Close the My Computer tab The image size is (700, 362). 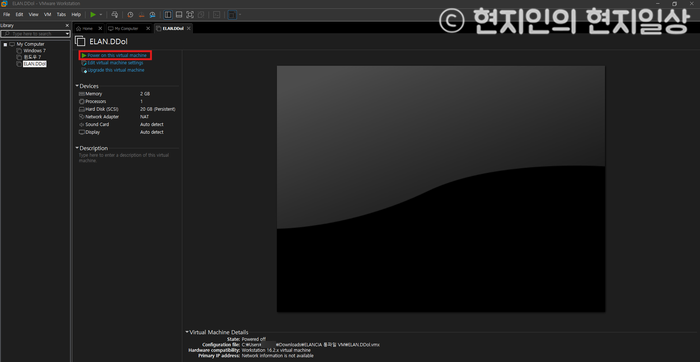coord(148,29)
